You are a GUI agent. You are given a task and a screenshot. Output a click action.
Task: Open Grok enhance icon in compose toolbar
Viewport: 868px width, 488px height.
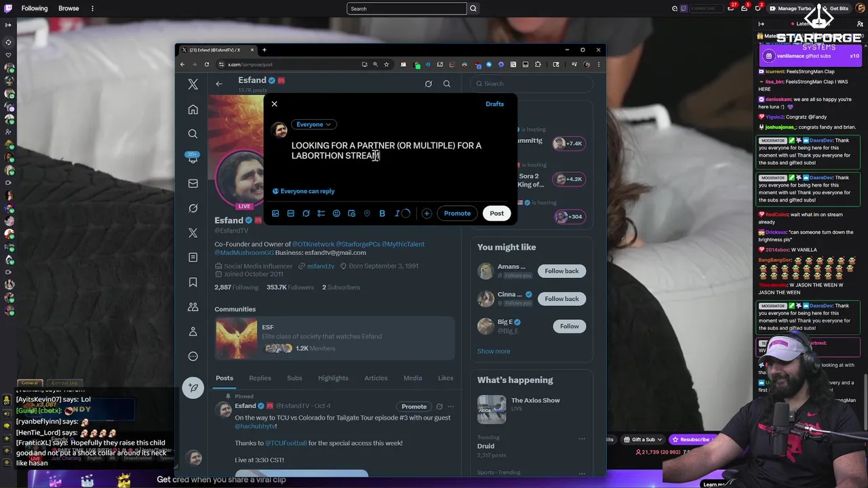tap(306, 213)
